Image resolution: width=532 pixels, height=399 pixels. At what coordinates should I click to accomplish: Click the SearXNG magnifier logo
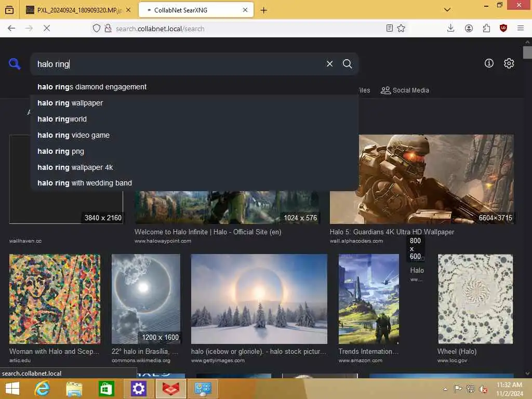click(x=15, y=64)
